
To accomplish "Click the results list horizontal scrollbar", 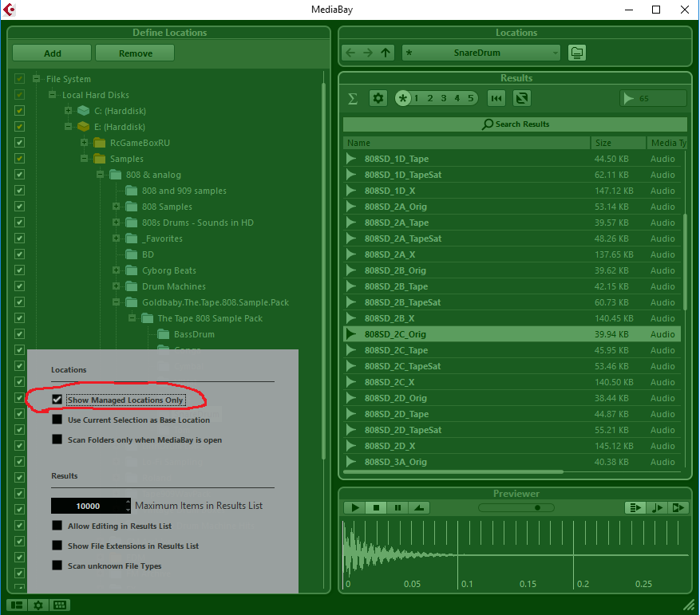I will (453, 471).
